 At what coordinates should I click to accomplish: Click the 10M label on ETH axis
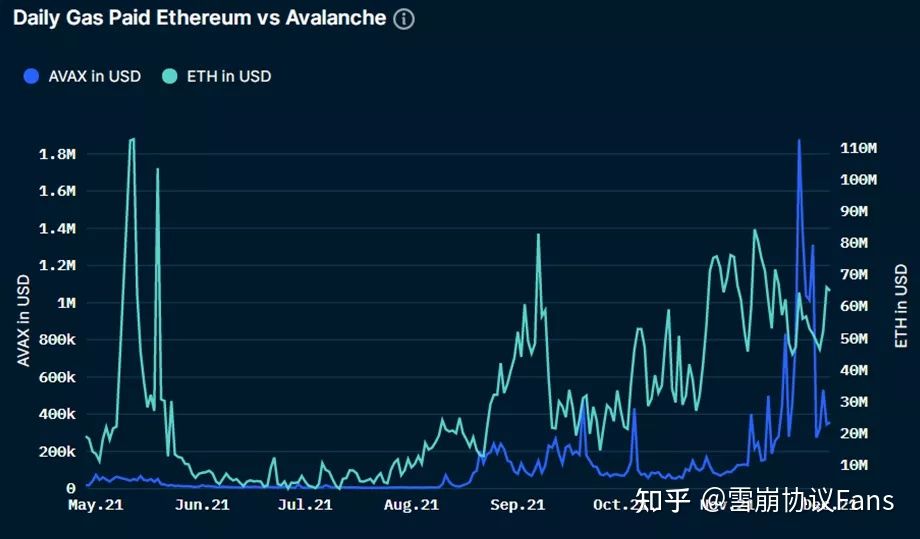854,466
